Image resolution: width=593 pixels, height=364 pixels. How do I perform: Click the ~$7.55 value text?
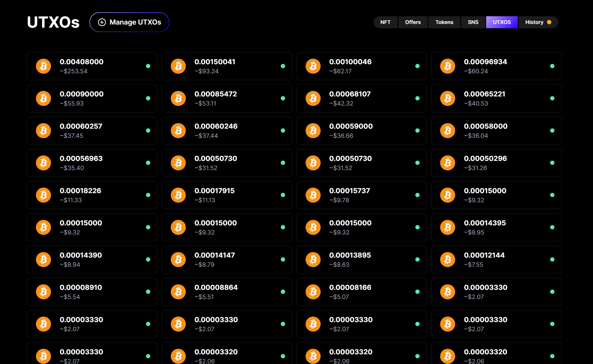coord(474,265)
